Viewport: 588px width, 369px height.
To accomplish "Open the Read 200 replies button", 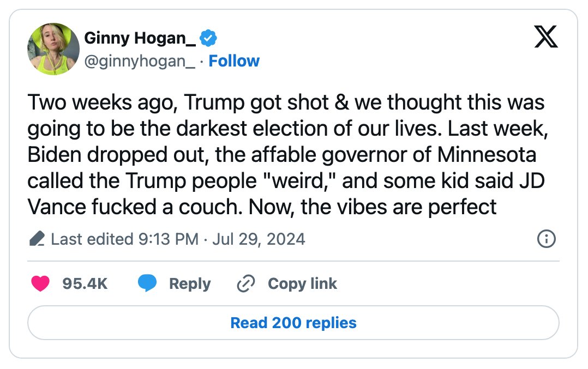I will [293, 323].
